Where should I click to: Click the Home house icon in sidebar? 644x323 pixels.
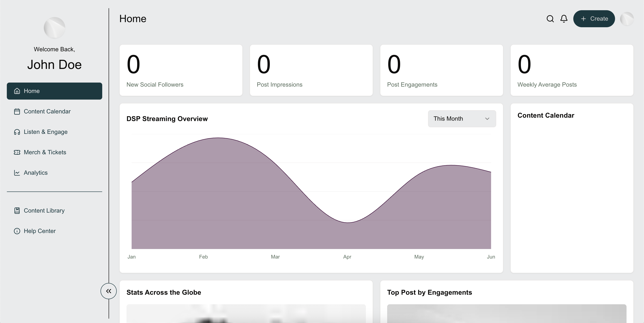click(17, 91)
